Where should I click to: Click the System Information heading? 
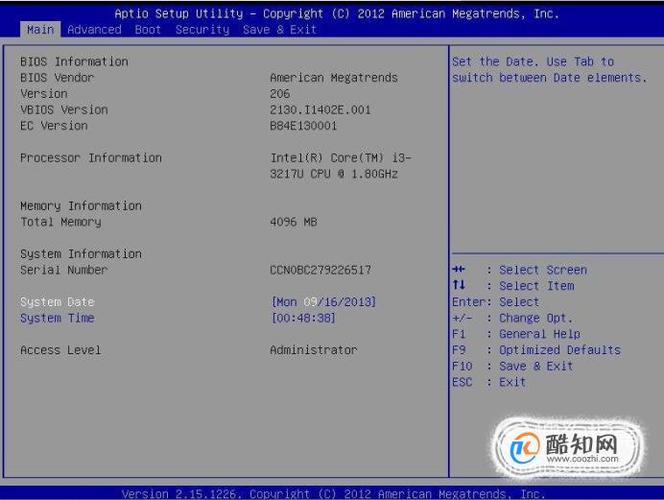81,254
